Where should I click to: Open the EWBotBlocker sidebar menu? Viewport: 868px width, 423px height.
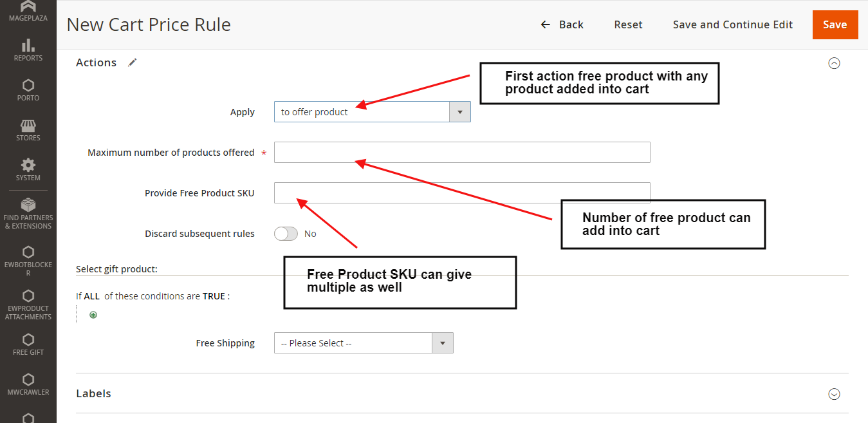pyautogui.click(x=28, y=260)
